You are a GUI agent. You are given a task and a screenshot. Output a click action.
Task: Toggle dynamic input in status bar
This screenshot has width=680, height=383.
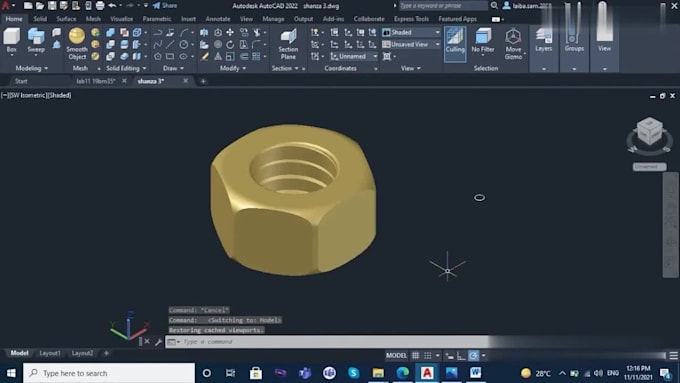pos(449,356)
